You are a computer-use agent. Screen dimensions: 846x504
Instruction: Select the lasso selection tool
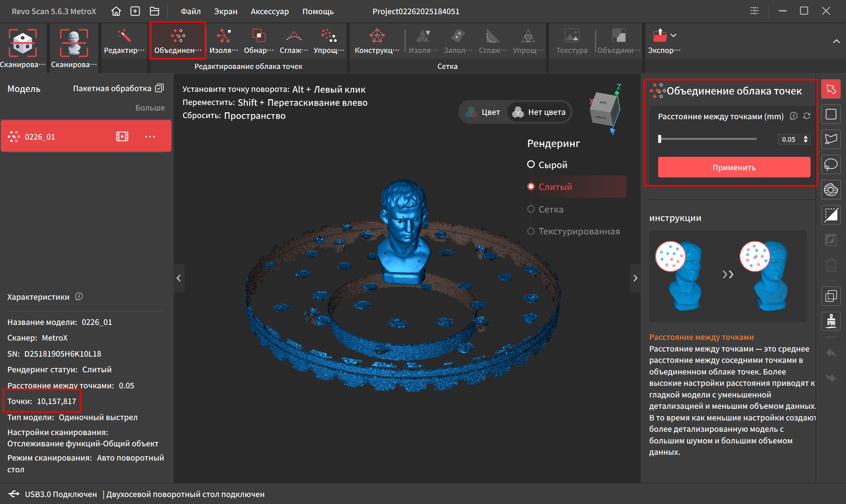click(831, 164)
